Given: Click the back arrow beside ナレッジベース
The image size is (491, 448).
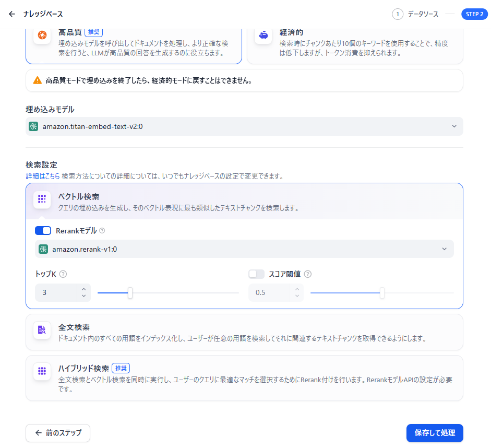Looking at the screenshot, I should 11,14.
